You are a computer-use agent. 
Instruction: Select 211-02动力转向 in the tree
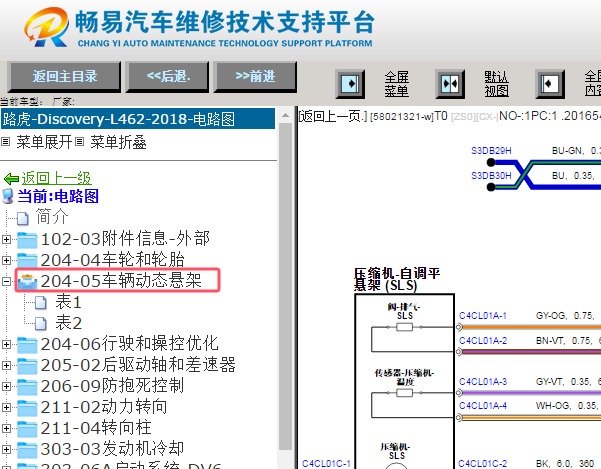click(104, 407)
